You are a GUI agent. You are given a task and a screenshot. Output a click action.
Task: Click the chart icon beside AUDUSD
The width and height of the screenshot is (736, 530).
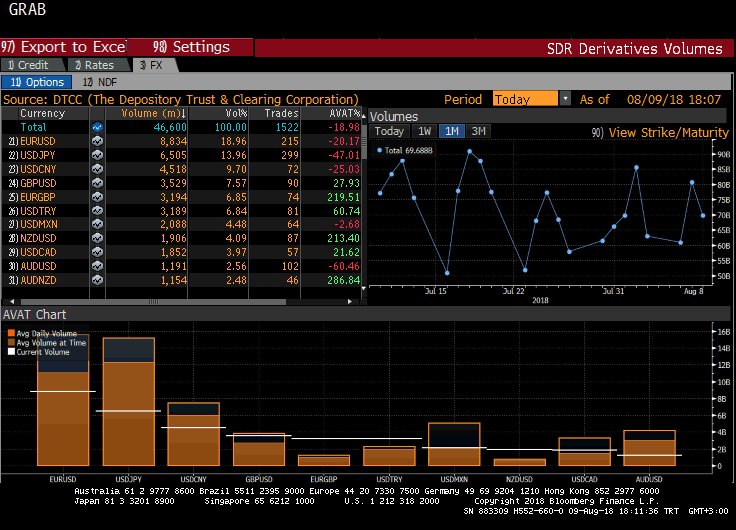point(97,266)
